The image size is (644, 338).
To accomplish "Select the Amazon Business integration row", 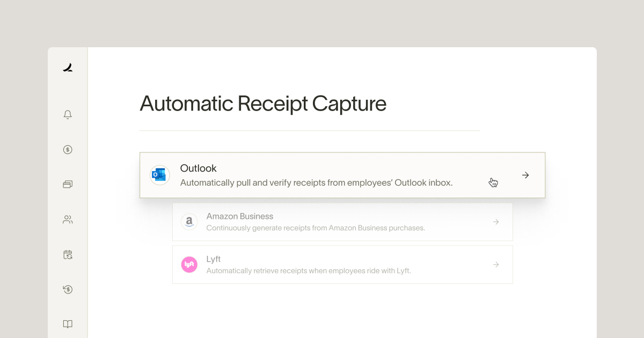I will click(342, 222).
